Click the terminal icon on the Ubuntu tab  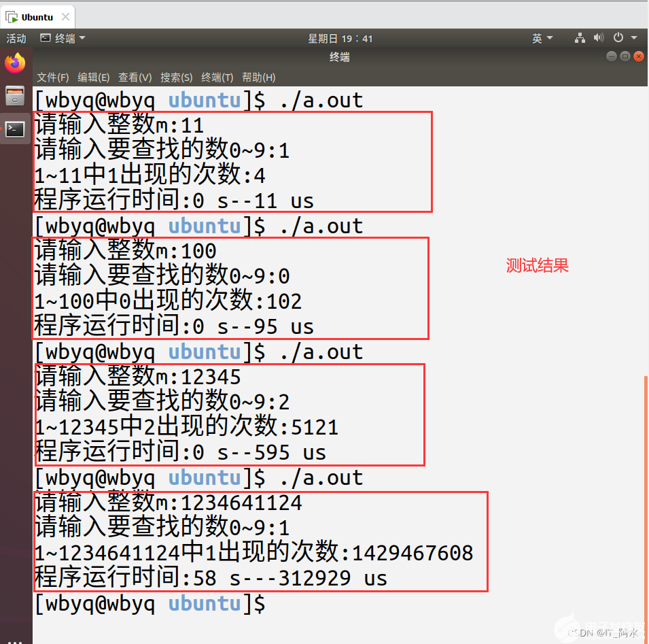[x=10, y=16]
